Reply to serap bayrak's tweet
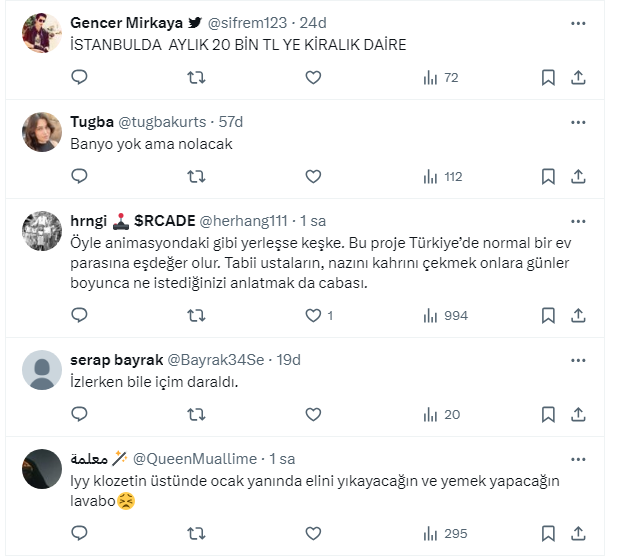 (x=81, y=414)
